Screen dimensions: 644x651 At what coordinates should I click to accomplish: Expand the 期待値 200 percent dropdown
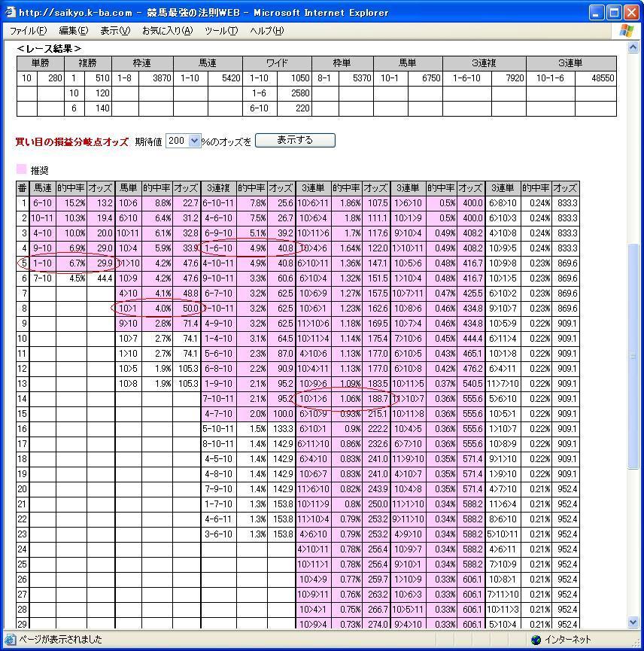[x=194, y=141]
